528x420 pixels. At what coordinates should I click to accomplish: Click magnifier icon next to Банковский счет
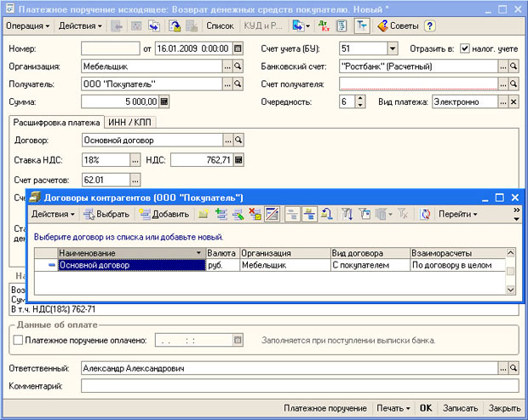(x=514, y=66)
